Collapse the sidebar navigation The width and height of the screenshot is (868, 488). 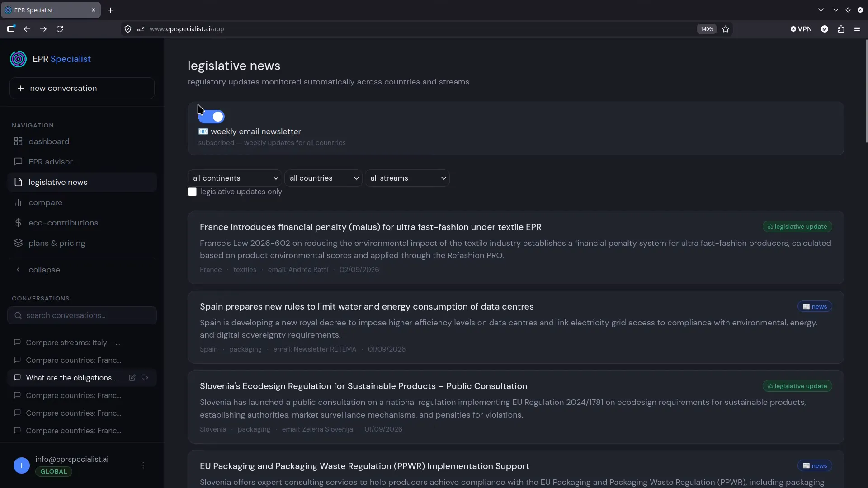pos(82,270)
